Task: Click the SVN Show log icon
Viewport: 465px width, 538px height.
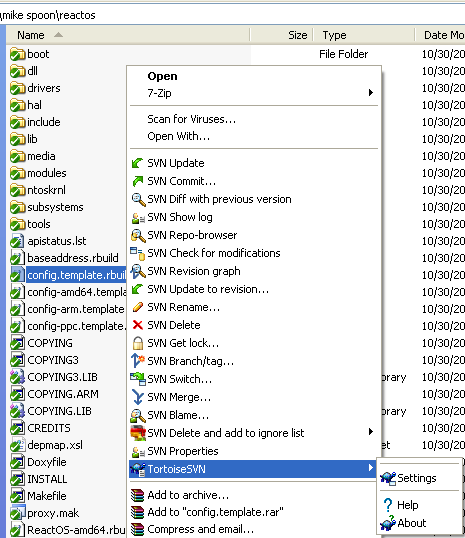Action: coord(138,218)
